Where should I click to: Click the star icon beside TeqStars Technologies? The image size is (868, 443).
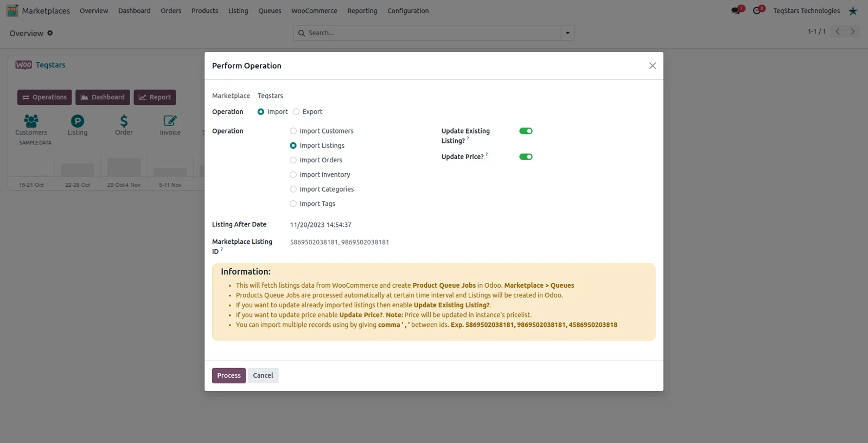click(853, 11)
